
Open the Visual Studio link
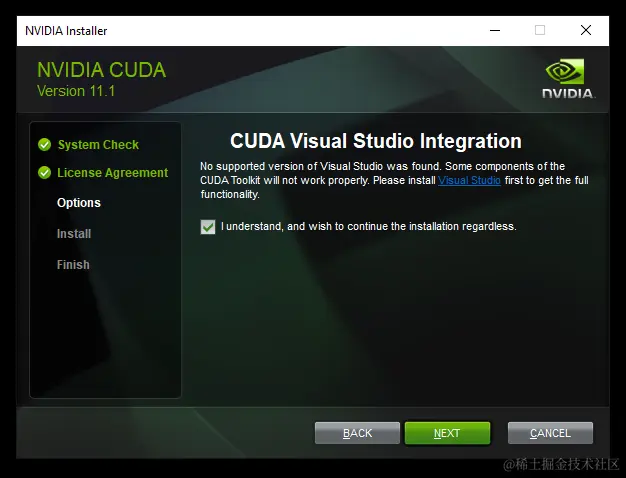[x=469, y=180]
